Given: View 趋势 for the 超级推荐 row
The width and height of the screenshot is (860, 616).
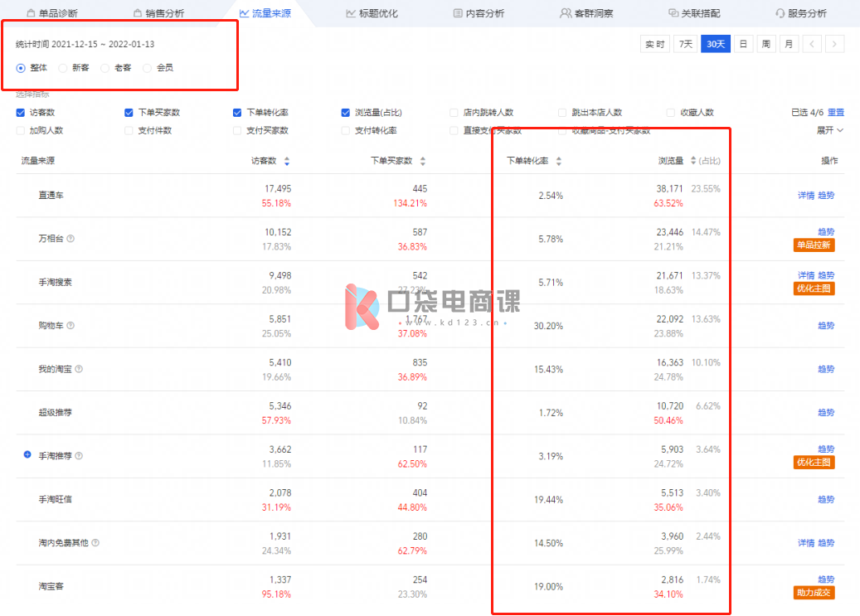Looking at the screenshot, I should tap(826, 413).
